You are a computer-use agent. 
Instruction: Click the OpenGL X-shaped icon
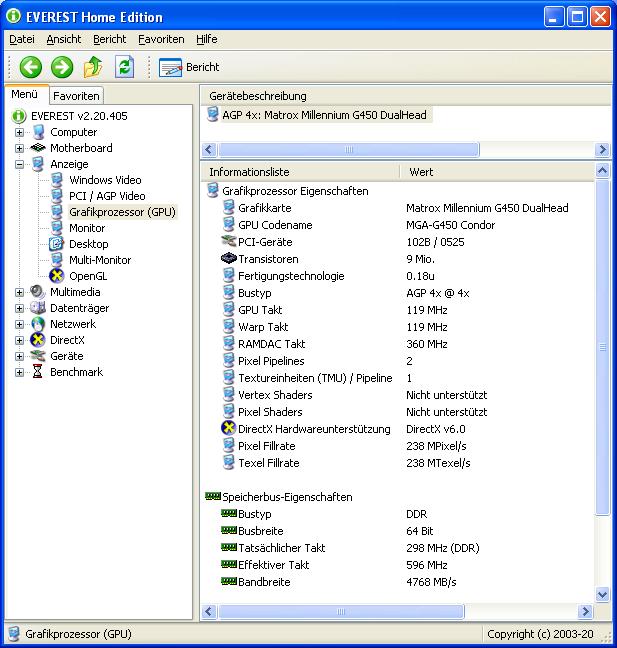tap(57, 276)
